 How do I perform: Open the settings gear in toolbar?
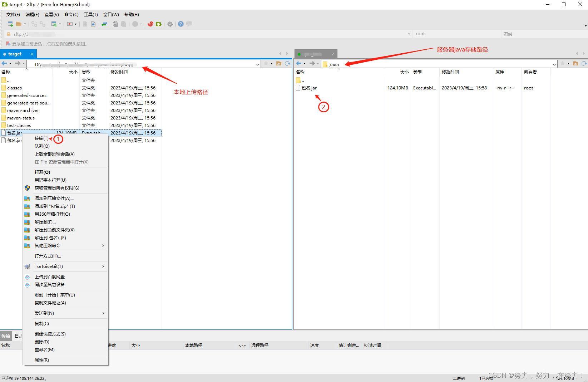click(170, 24)
